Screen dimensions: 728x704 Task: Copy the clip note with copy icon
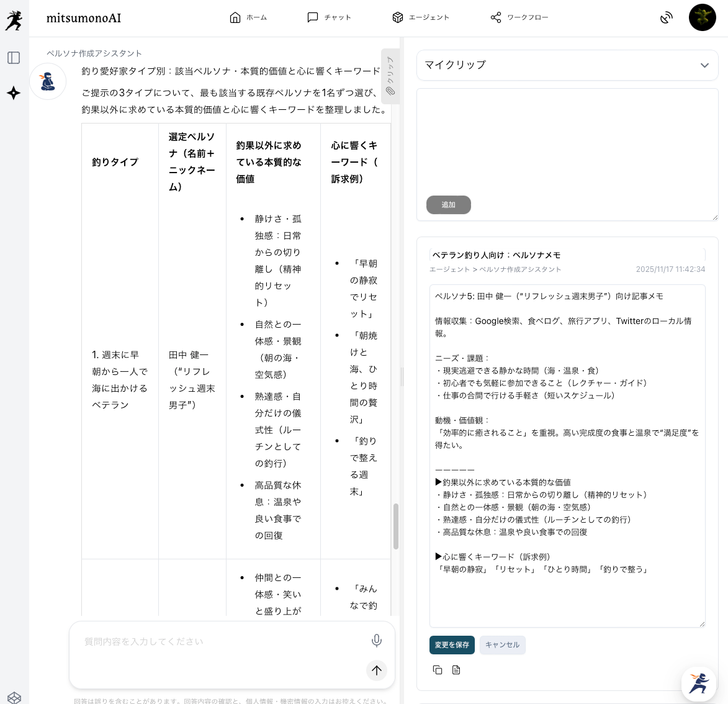point(438,670)
